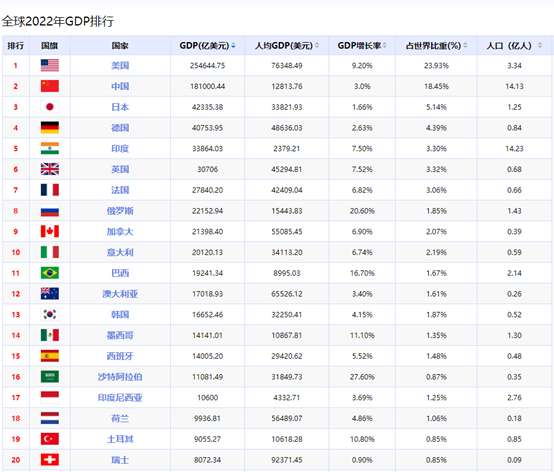Select GDP value 254644.75
The width and height of the screenshot is (554, 472).
[207, 66]
